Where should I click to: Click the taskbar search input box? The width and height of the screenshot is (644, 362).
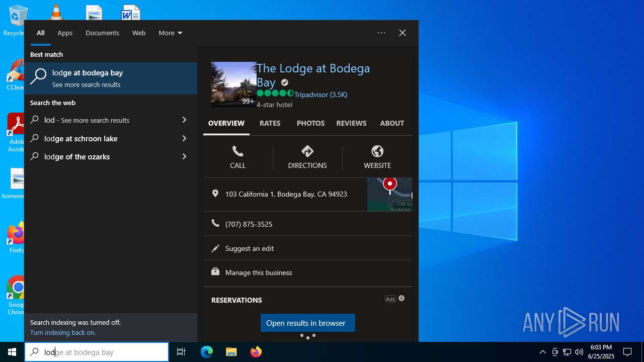97,352
